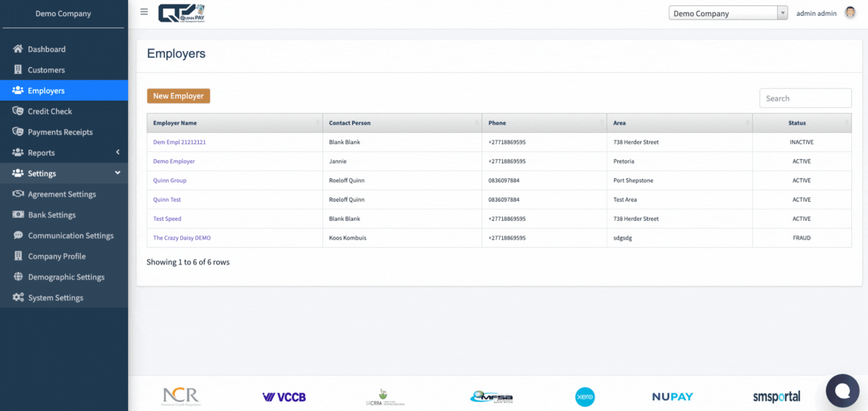The image size is (868, 411).
Task: Open Bank Settings
Action: tap(51, 215)
